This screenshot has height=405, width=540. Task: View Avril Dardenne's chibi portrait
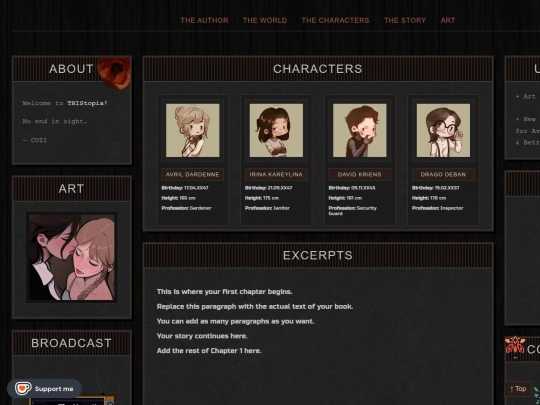193,131
